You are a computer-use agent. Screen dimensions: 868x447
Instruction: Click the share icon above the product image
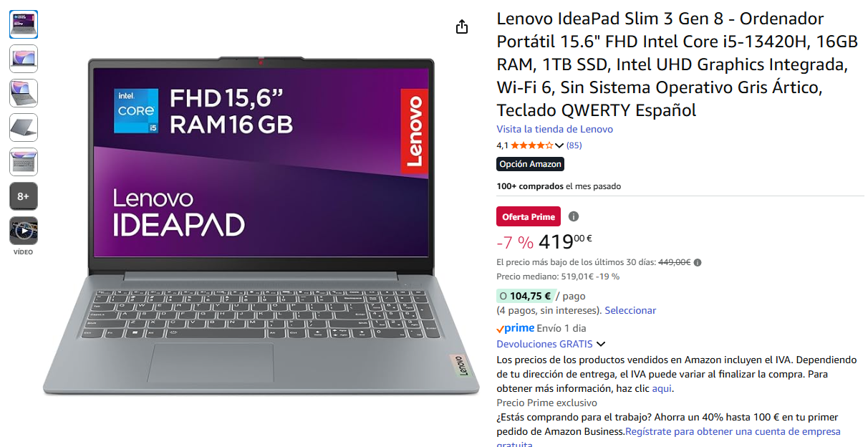point(462,27)
